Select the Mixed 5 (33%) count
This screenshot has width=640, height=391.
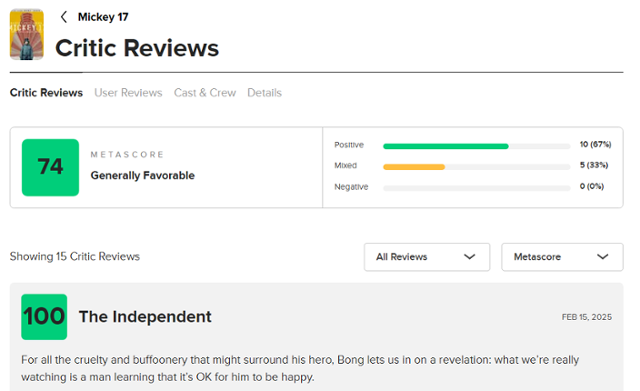tap(594, 165)
